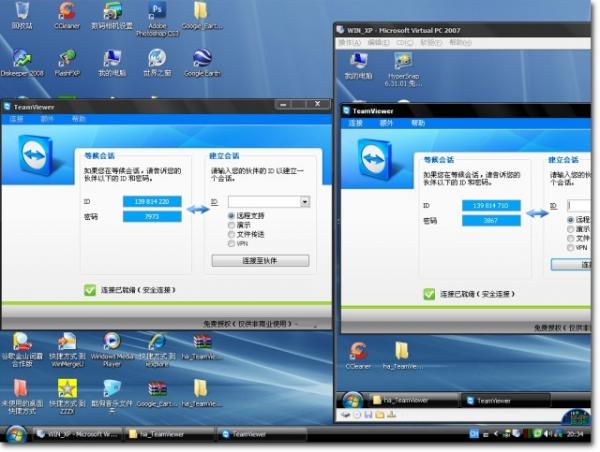Image resolution: width=600 pixels, height=452 pixels.
Task: Select VPN radio in host TeamViewer
Action: click(232, 243)
